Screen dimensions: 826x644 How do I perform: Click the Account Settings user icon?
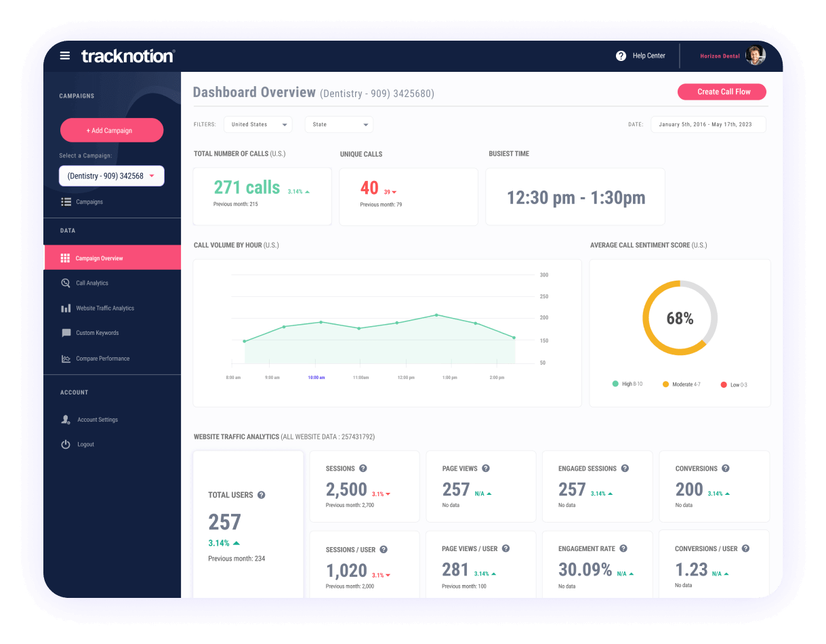pos(66,419)
